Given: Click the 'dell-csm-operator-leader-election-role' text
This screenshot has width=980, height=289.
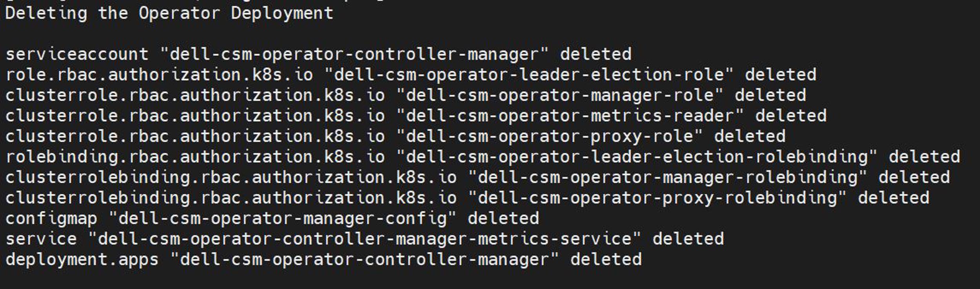Looking at the screenshot, I should point(529,75).
